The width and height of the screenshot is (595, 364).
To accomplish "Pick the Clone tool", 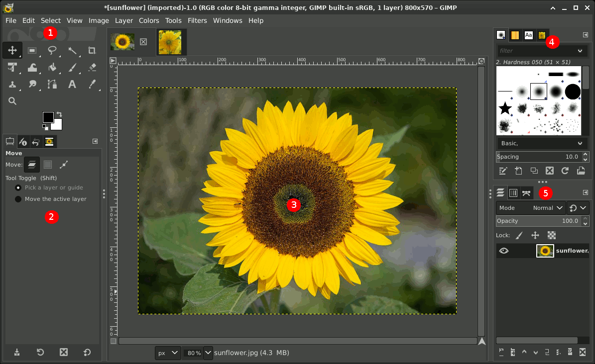I will click(12, 84).
